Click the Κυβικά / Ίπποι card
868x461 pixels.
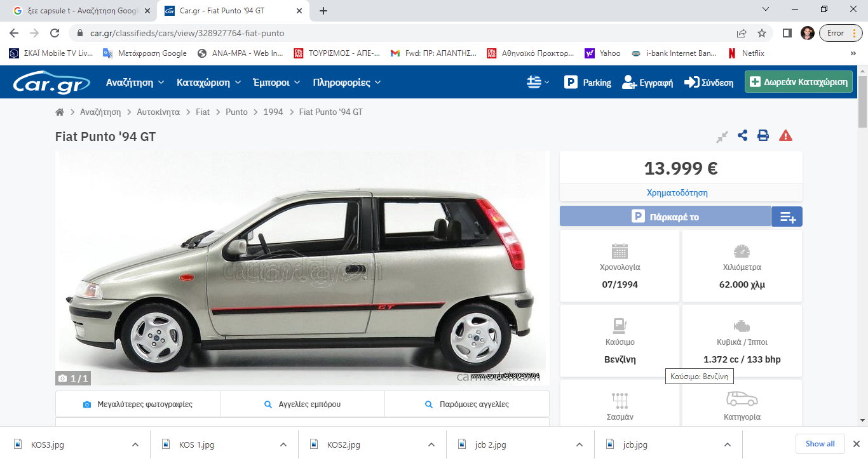coord(742,341)
